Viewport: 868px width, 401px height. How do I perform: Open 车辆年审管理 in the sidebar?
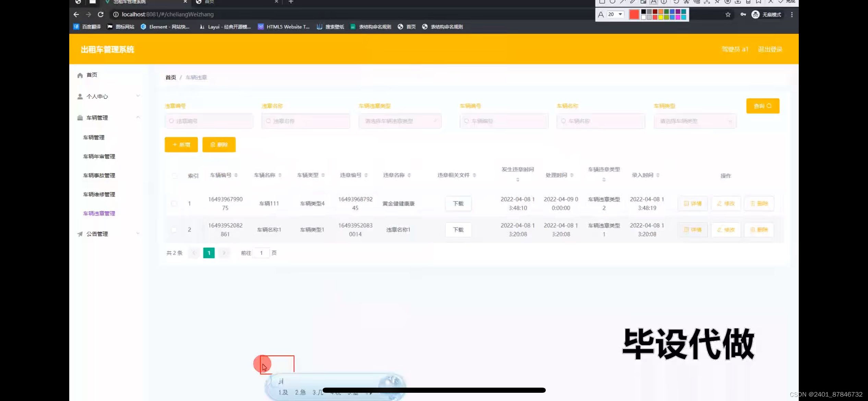(99, 156)
